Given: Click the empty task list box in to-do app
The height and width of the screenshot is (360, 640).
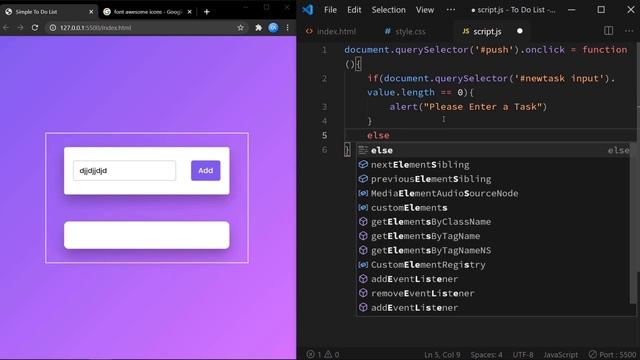Looking at the screenshot, I should coord(147,235).
